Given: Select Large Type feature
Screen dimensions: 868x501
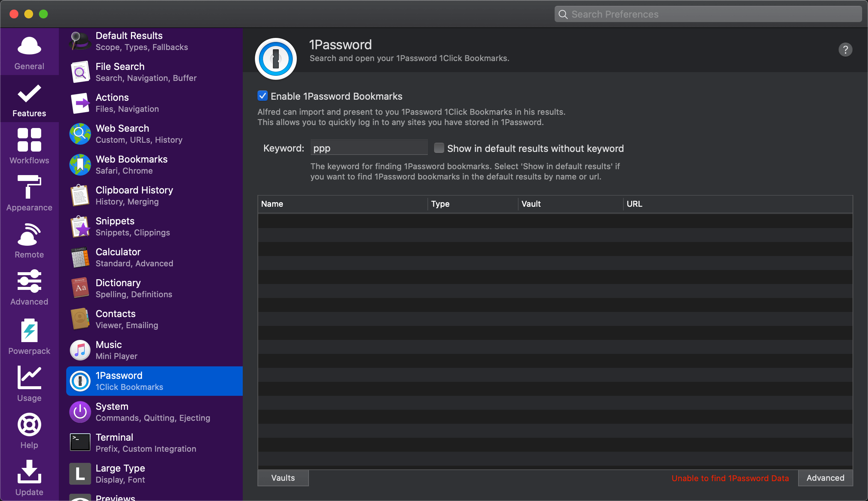Looking at the screenshot, I should [x=154, y=474].
